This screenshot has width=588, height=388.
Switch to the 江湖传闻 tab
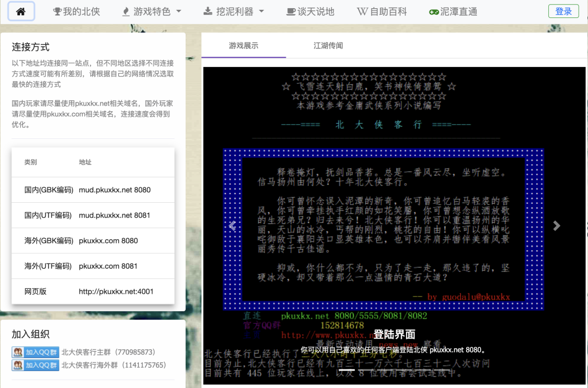(328, 46)
